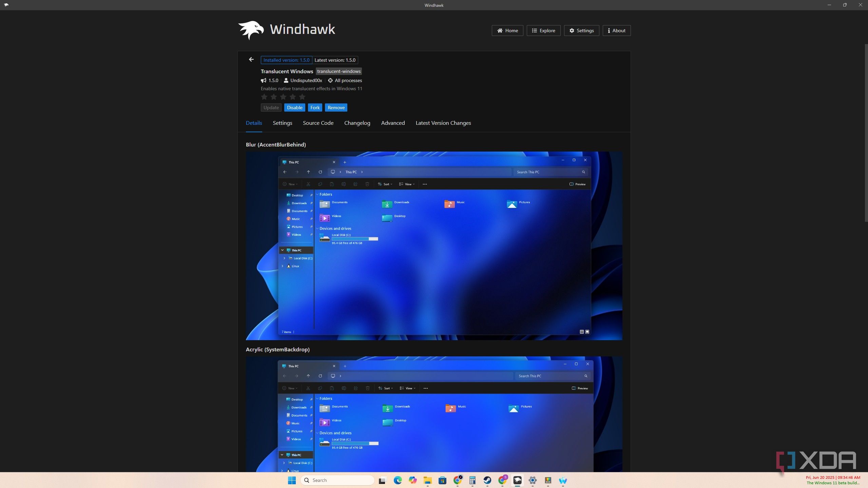Rate the mod three stars
The width and height of the screenshot is (868, 488).
click(x=283, y=97)
